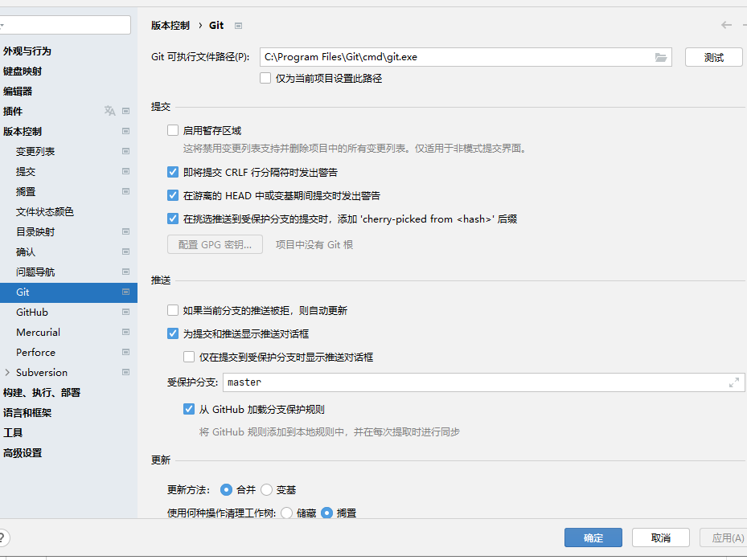Viewport: 747px width, 560px height.
Task: Open 语言和框架 settings category
Action: (x=27, y=412)
